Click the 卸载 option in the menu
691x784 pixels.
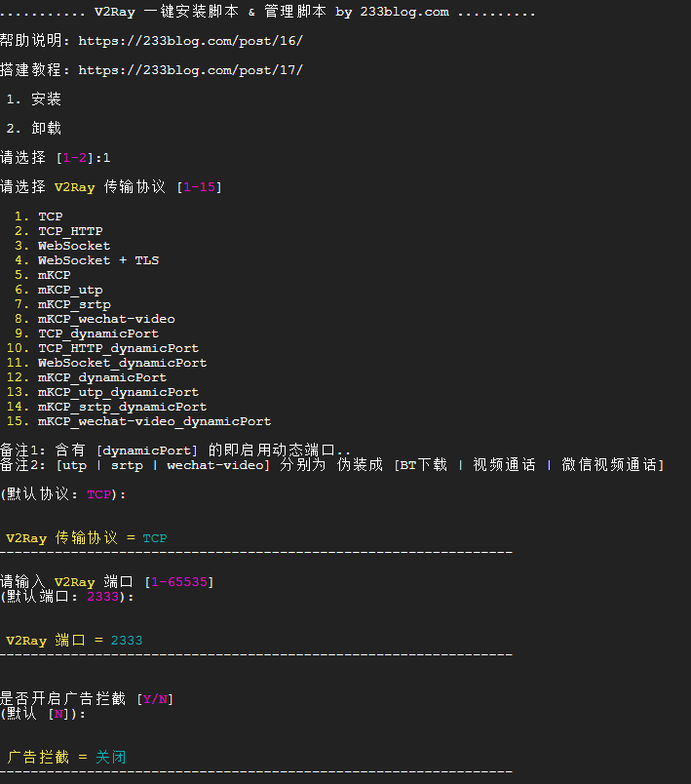tap(45, 129)
